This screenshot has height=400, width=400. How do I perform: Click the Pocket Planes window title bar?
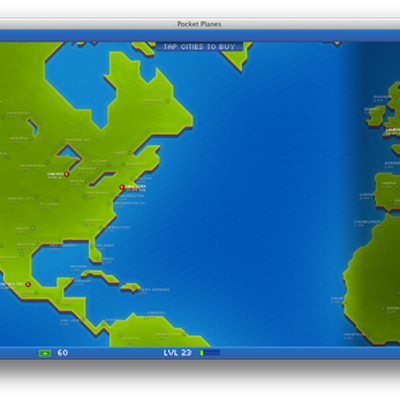coord(199,24)
